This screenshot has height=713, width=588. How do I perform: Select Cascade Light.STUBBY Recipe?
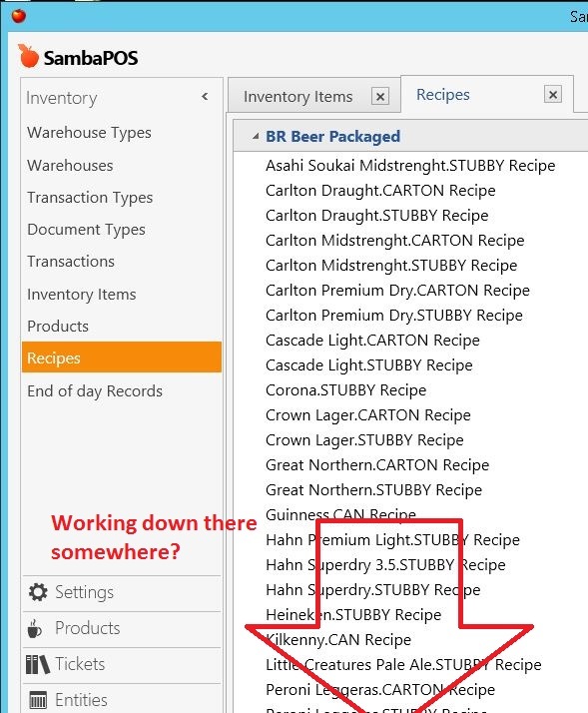pyautogui.click(x=369, y=365)
